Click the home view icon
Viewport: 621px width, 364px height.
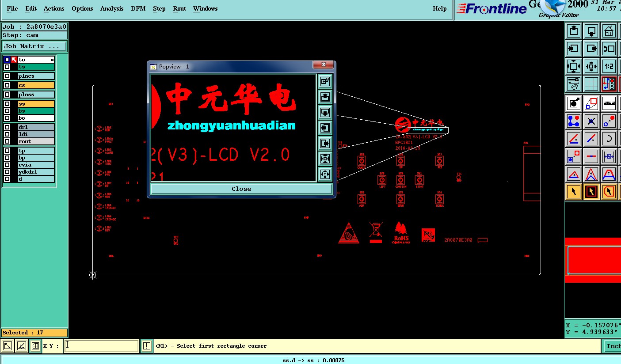click(x=609, y=31)
